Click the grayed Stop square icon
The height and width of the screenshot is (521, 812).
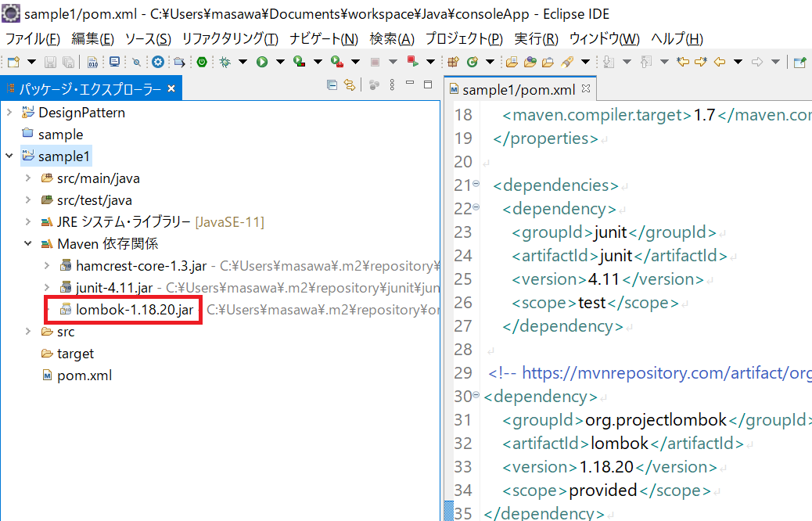pos(375,62)
